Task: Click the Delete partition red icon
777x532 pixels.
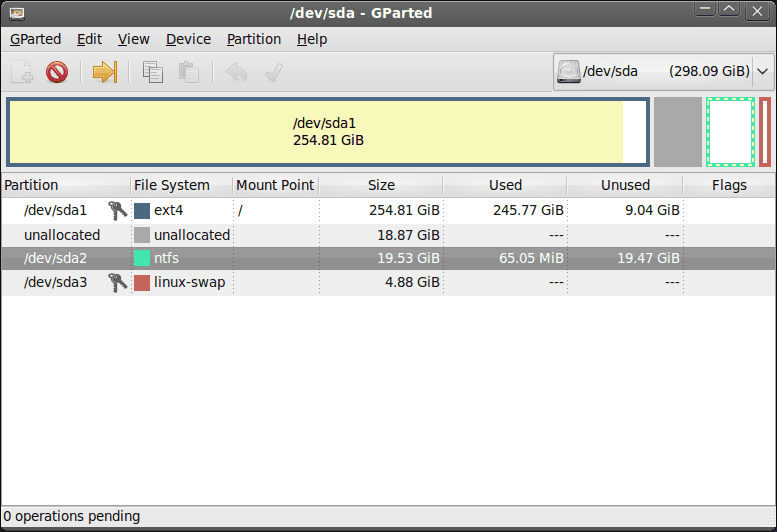Action: pyautogui.click(x=57, y=72)
